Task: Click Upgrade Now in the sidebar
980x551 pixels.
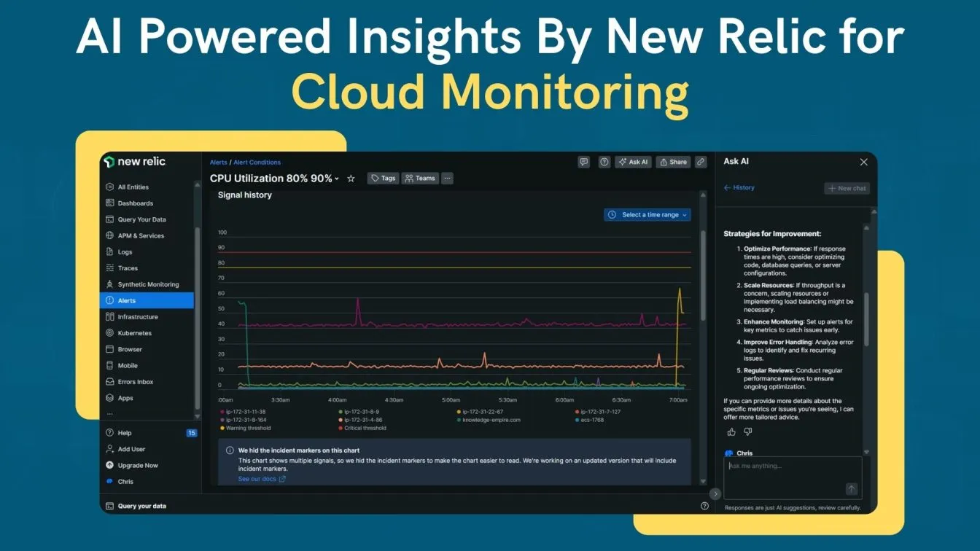Action: 131,465
